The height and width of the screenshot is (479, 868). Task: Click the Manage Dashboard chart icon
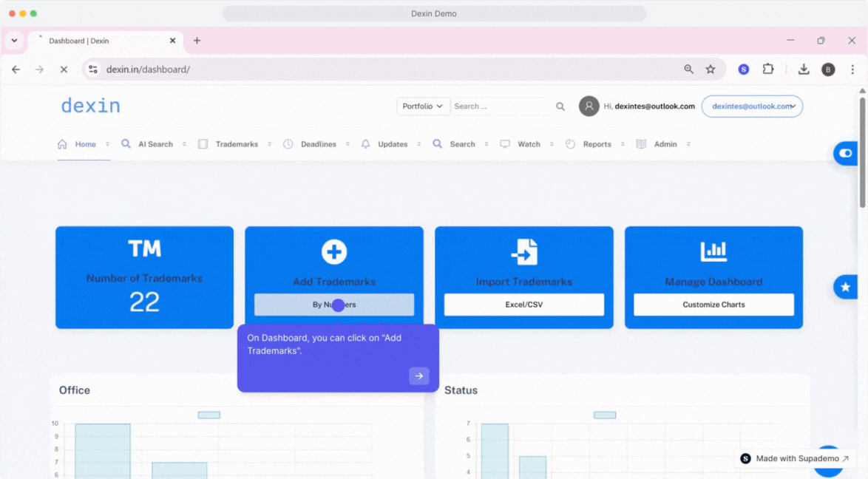pyautogui.click(x=713, y=252)
